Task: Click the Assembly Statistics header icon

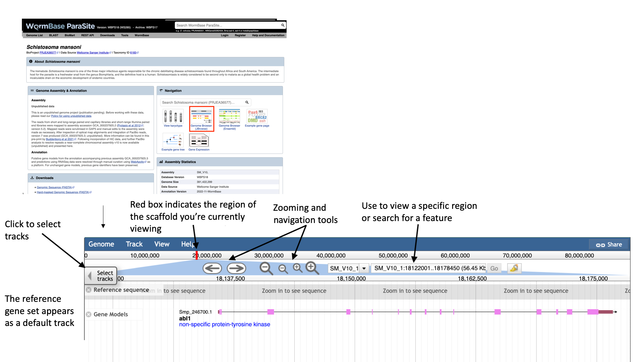Action: pyautogui.click(x=161, y=162)
